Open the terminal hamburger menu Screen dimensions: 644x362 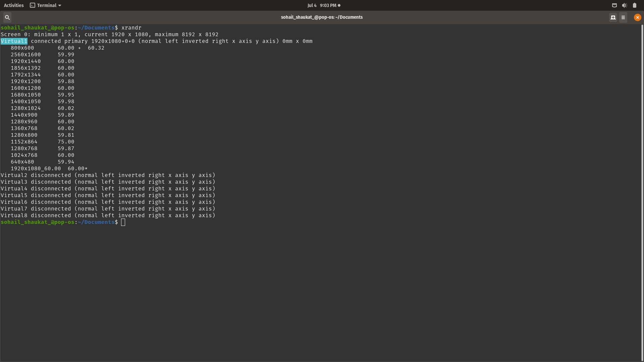(x=623, y=17)
